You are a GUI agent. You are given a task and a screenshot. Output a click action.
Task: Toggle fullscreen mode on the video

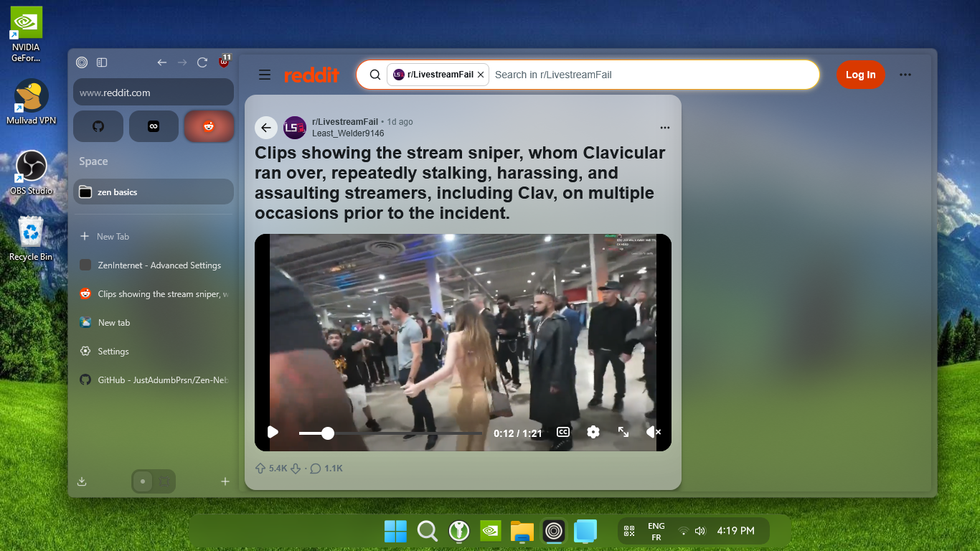coord(623,432)
